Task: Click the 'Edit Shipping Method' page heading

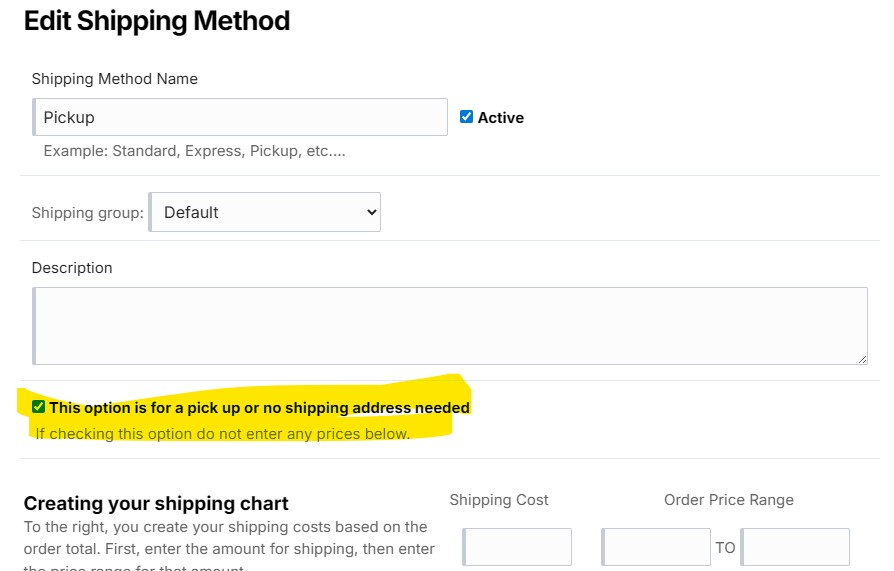Action: [157, 21]
